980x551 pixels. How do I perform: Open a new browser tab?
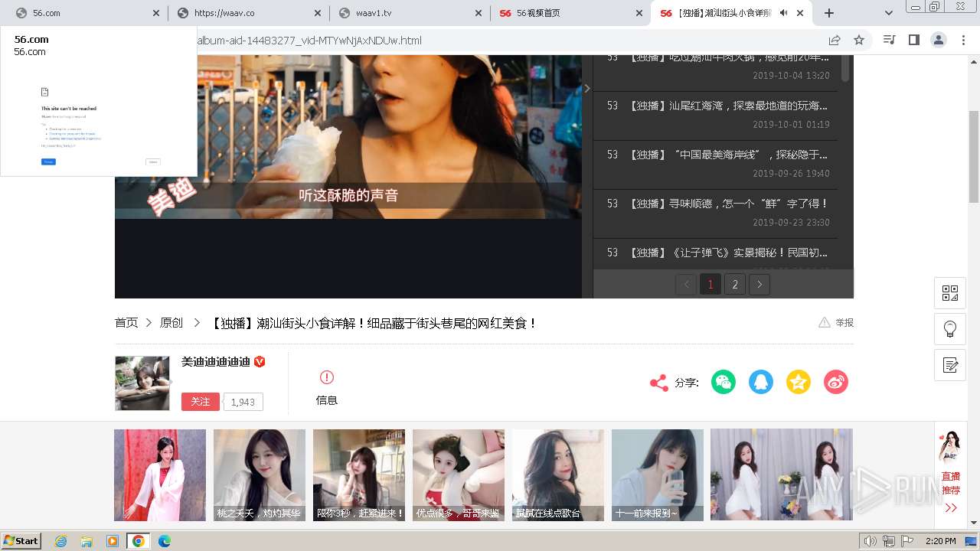[x=828, y=13]
